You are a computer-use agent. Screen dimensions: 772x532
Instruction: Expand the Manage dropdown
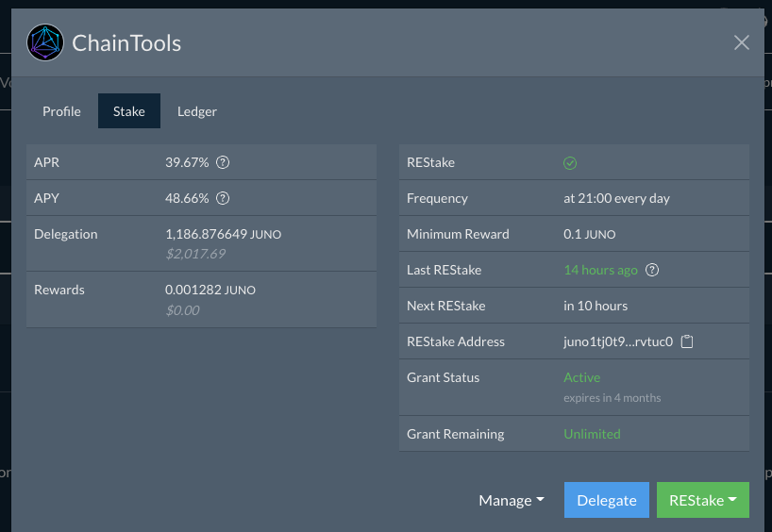click(512, 500)
